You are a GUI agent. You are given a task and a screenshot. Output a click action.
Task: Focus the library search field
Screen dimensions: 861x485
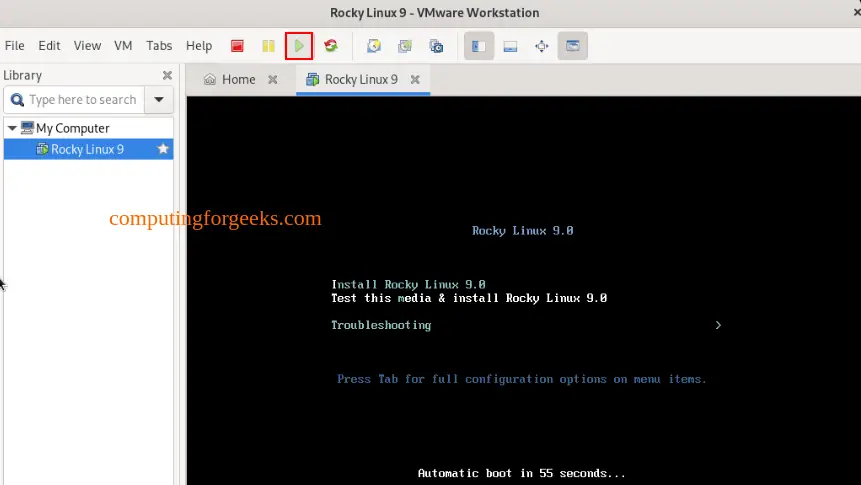click(x=74, y=99)
